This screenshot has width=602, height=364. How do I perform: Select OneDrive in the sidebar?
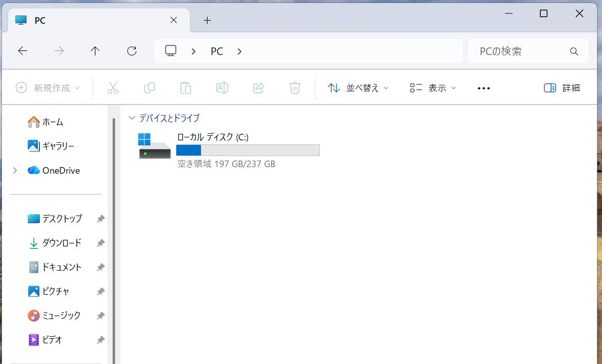pos(54,170)
